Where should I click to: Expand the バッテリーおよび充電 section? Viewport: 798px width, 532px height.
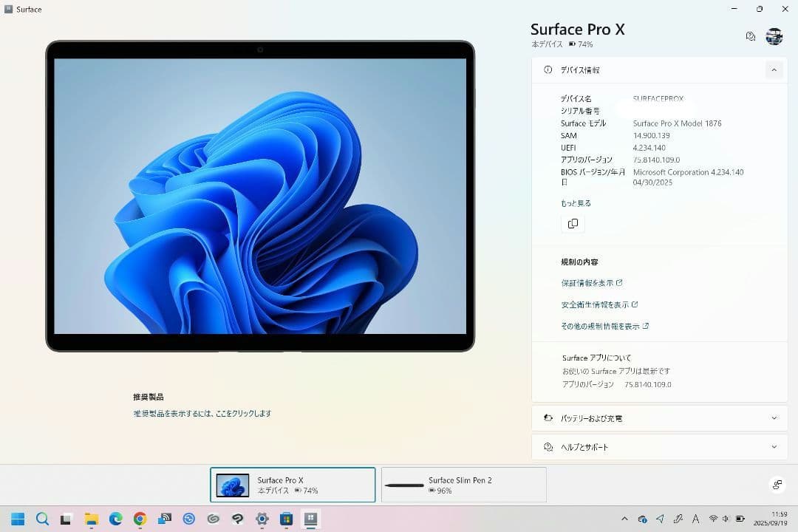pos(772,417)
